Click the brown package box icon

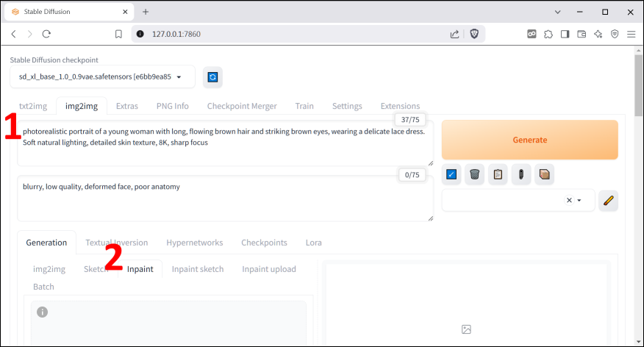pos(544,174)
